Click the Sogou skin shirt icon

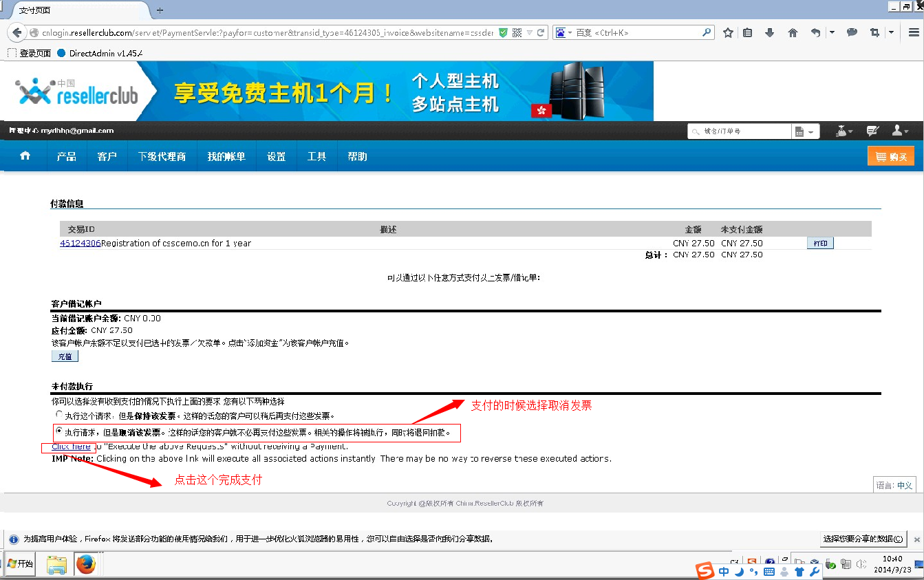(799, 571)
